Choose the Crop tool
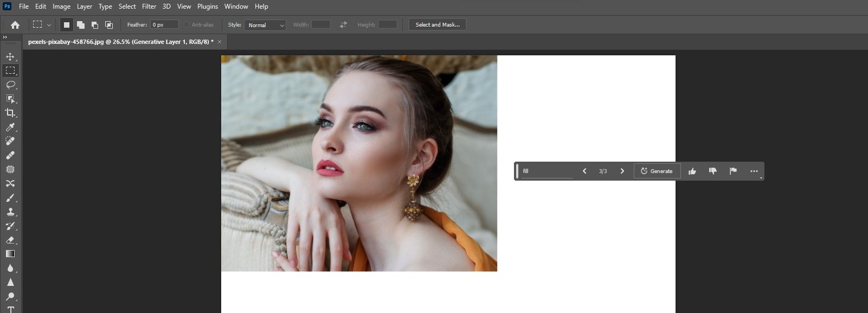This screenshot has height=313, width=868. click(10, 113)
